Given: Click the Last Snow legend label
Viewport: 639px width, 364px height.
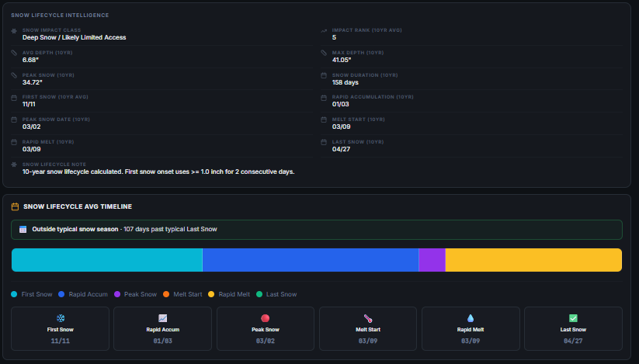Looking at the screenshot, I should pyautogui.click(x=281, y=294).
